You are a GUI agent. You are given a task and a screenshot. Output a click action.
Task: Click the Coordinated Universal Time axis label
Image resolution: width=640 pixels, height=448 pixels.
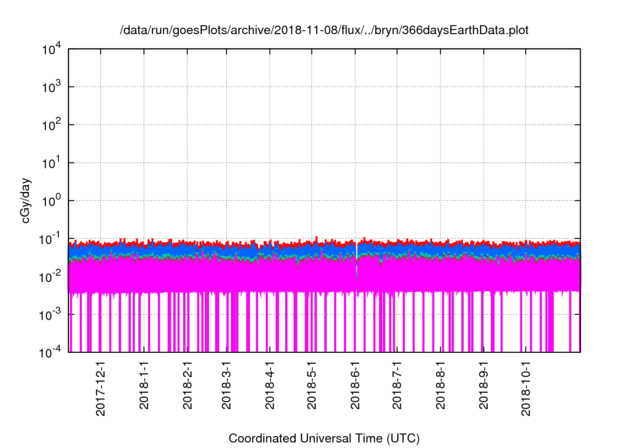[324, 438]
